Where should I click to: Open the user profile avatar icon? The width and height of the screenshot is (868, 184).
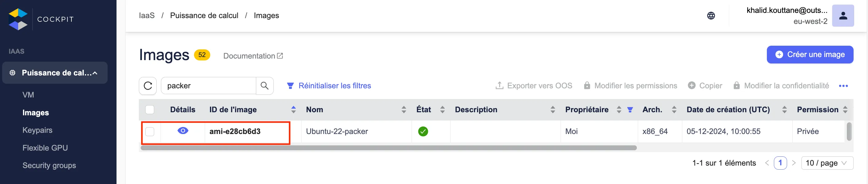pyautogui.click(x=843, y=16)
